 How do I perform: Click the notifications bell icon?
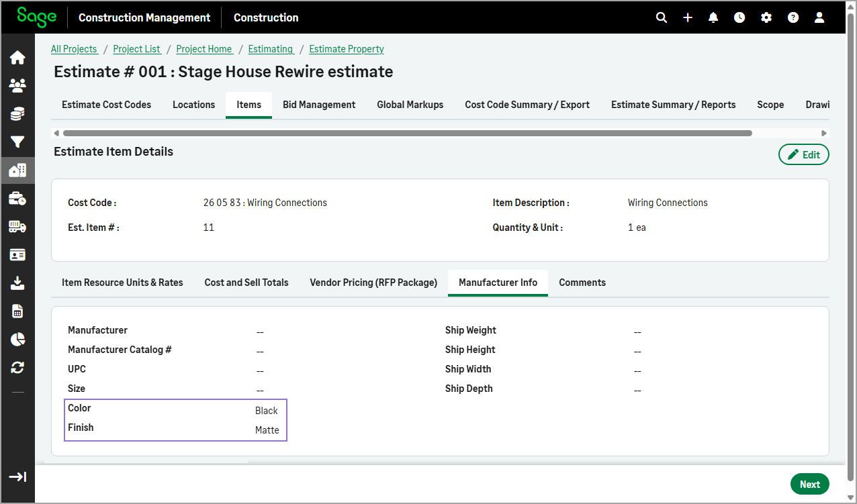click(x=713, y=17)
